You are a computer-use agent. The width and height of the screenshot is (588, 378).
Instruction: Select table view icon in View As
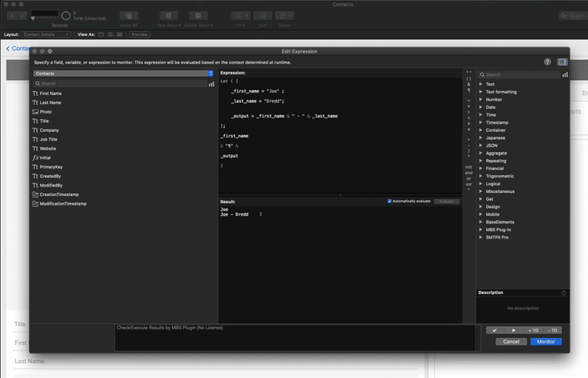(x=120, y=35)
